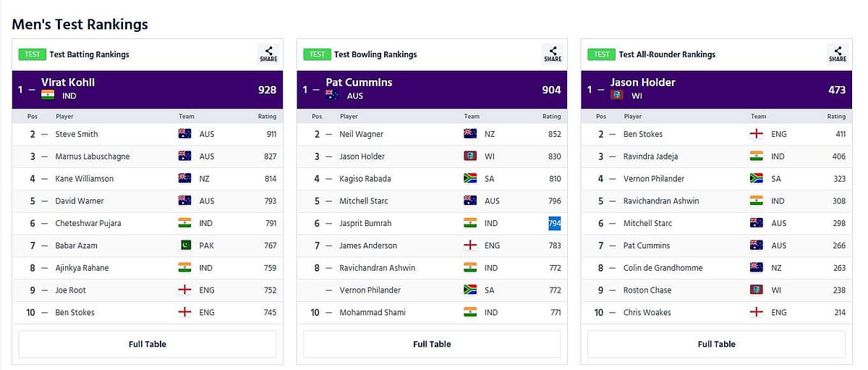Open Full Table for bowling rankings

[x=432, y=344]
